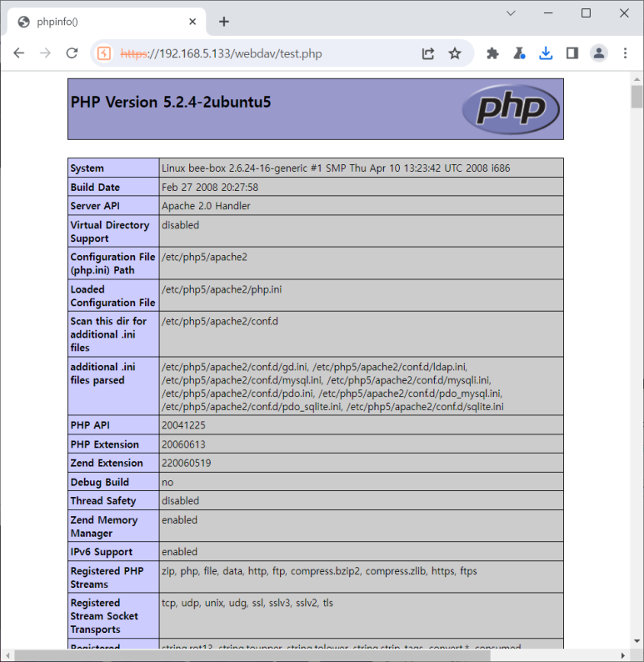Click the 'Configuration File (php.ini) Path' label
The image size is (644, 662).
112,263
